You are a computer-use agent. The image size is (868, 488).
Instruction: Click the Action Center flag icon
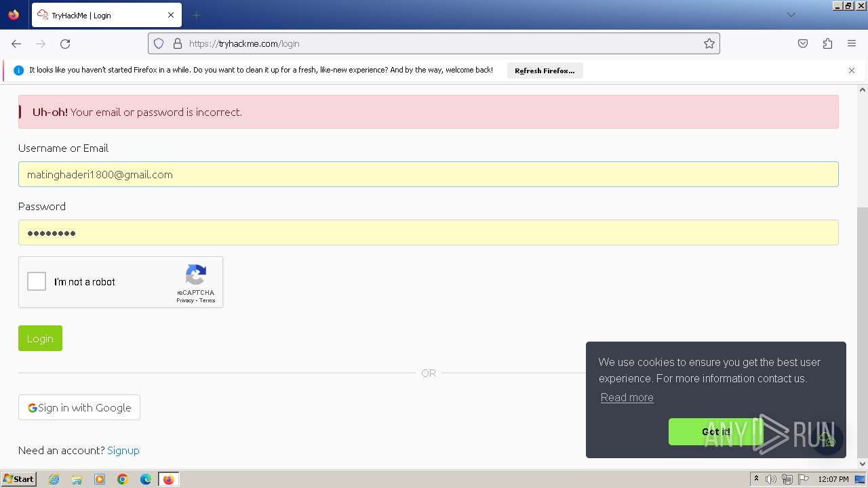[804, 479]
